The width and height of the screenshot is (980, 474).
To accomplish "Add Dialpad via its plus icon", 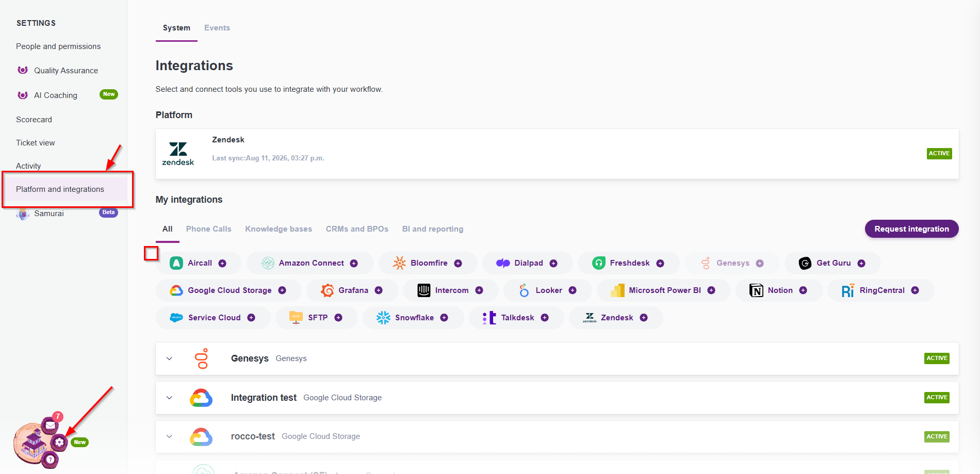I will click(553, 263).
